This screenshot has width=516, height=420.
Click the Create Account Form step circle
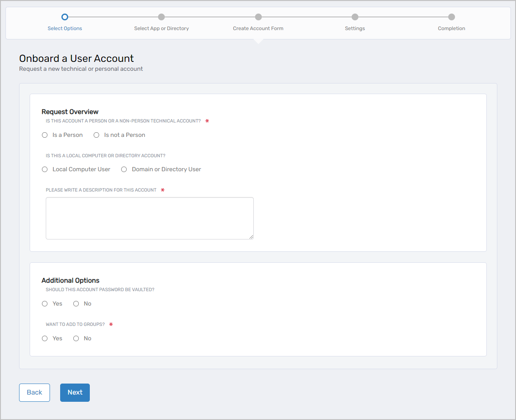pyautogui.click(x=258, y=17)
